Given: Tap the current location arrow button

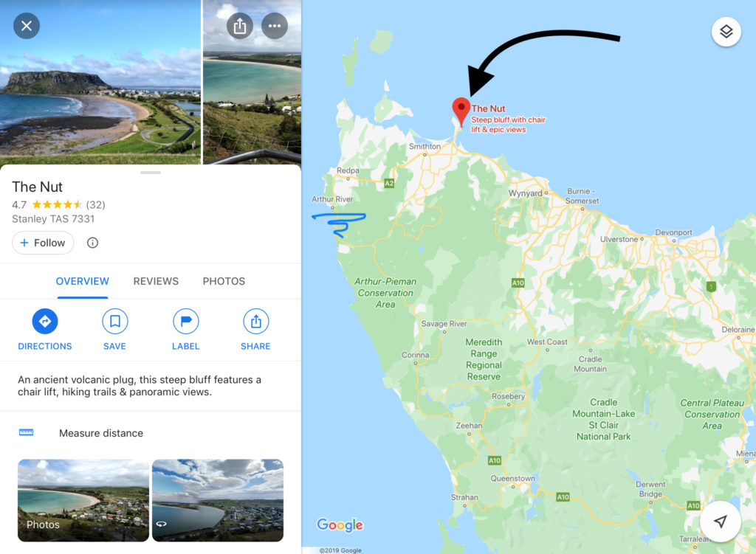Looking at the screenshot, I should point(721,522).
